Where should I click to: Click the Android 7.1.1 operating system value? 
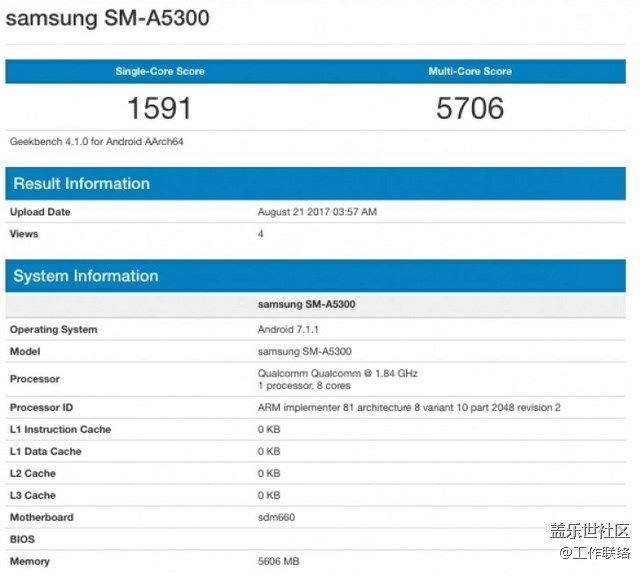pyautogui.click(x=288, y=329)
